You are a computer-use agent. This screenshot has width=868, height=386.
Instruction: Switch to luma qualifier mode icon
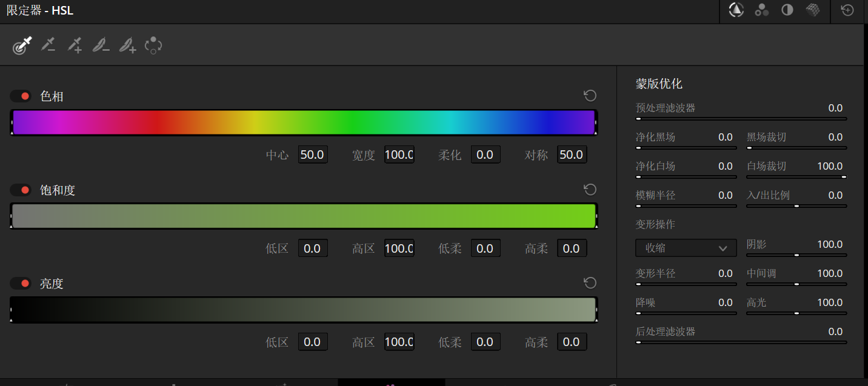787,10
